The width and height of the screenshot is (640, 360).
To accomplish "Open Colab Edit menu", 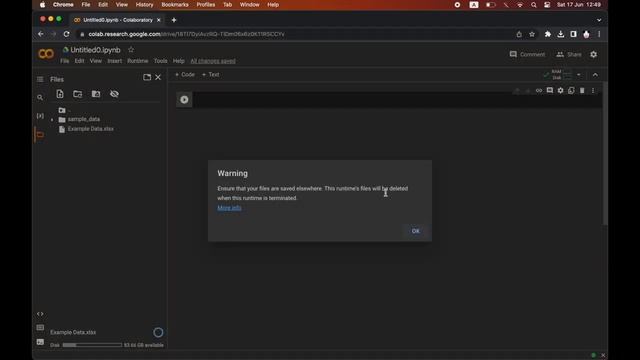I will click(79, 61).
